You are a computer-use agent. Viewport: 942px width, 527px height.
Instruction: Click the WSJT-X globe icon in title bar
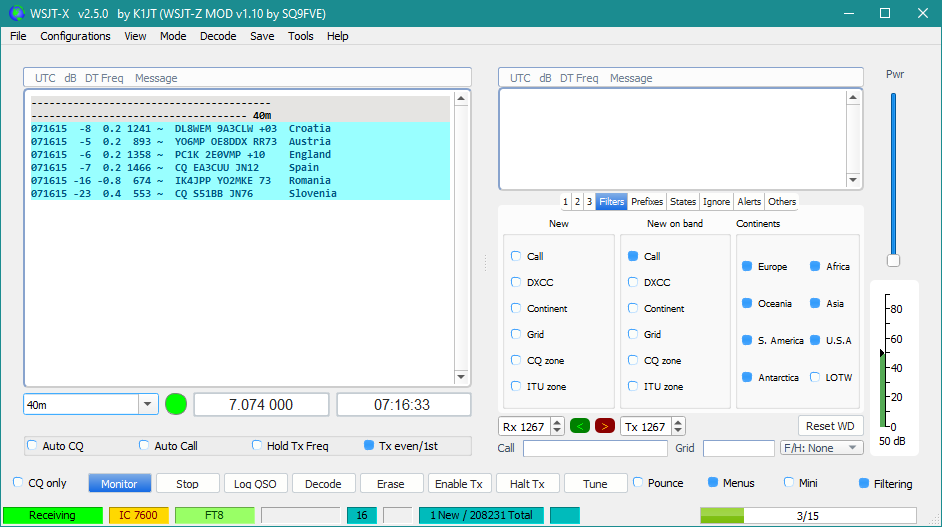click(x=15, y=13)
